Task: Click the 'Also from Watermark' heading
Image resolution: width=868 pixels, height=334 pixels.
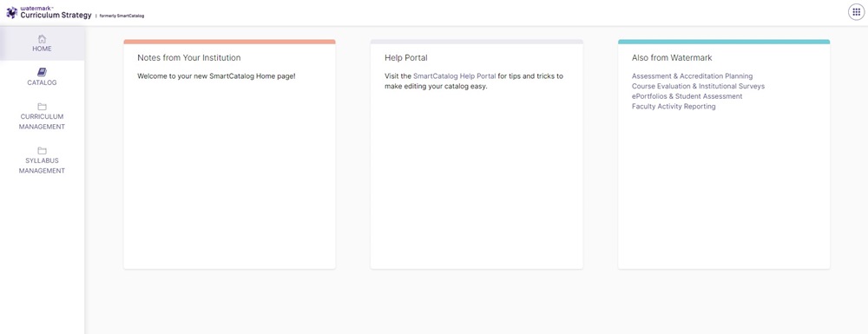Action: [672, 57]
